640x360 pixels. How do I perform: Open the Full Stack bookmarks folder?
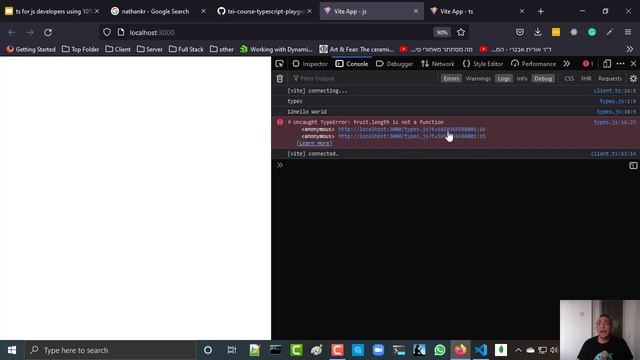tap(186, 49)
